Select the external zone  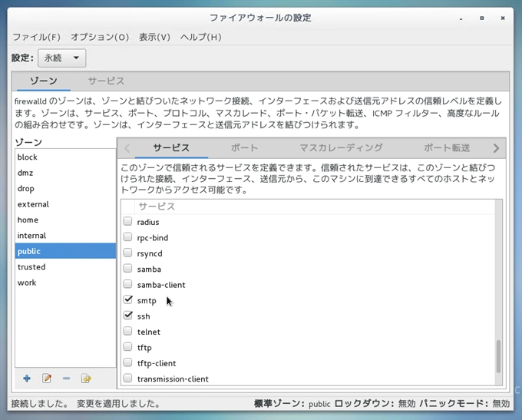tap(65, 203)
